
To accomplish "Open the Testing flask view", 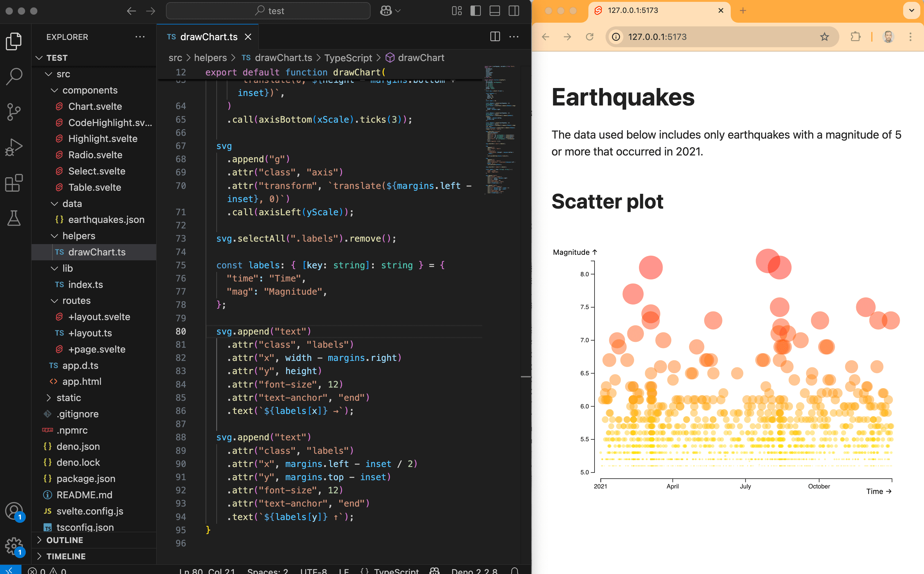I will point(14,219).
